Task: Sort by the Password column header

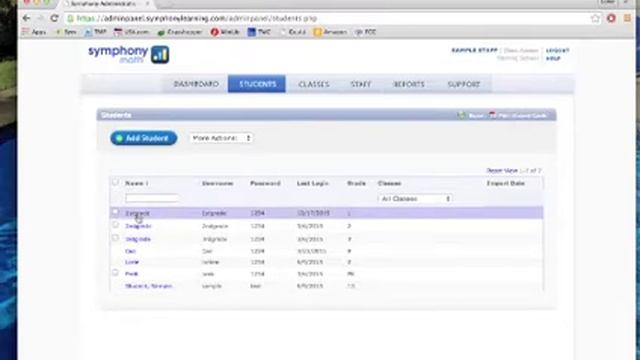Action: click(x=265, y=183)
